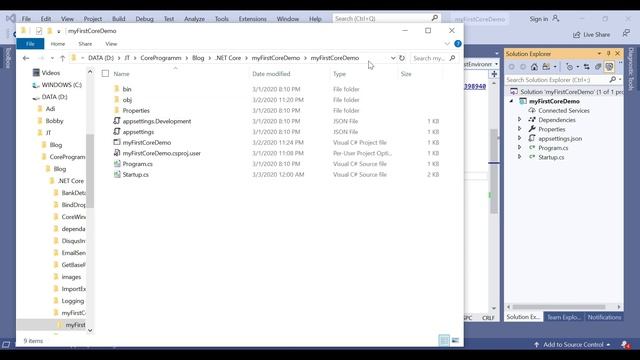Switch to Details view layout icon
640x360 pixels.
pyautogui.click(x=444, y=340)
